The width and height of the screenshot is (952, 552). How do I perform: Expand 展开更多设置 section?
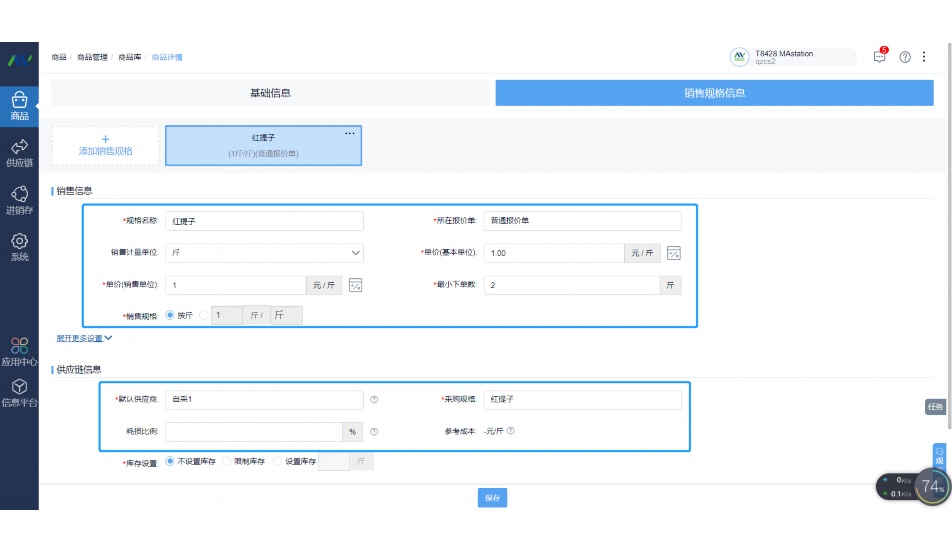pyautogui.click(x=84, y=338)
